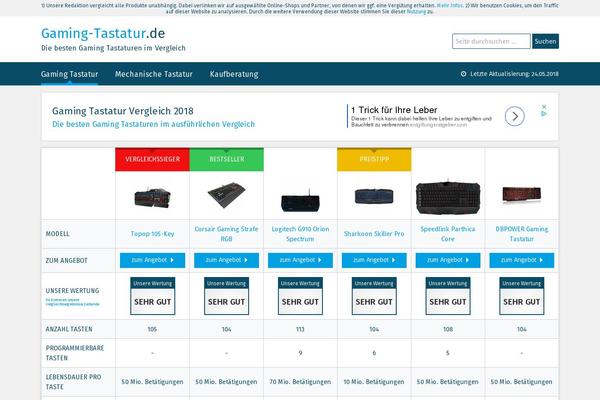Click the subtitle 'Die besten Gaming Tastaturen im ausführlichen Vergleich'
Image resolution: width=600 pixels, height=400 pixels.
[153, 124]
